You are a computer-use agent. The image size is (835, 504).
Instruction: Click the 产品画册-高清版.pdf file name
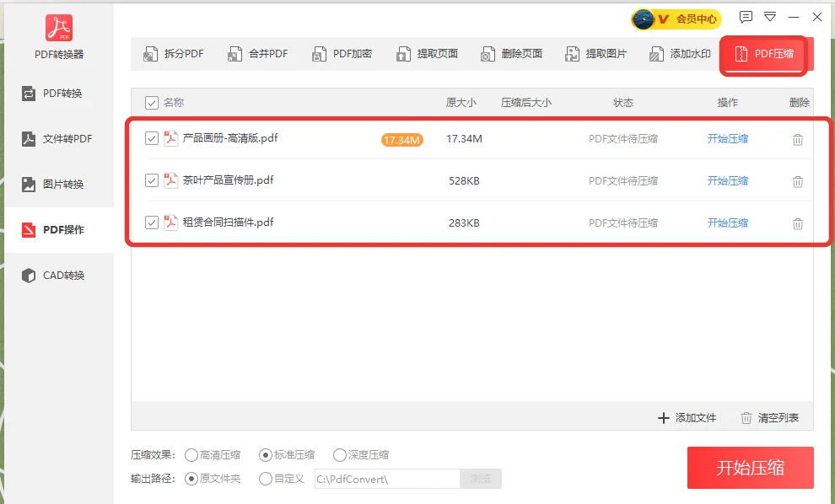coord(230,138)
